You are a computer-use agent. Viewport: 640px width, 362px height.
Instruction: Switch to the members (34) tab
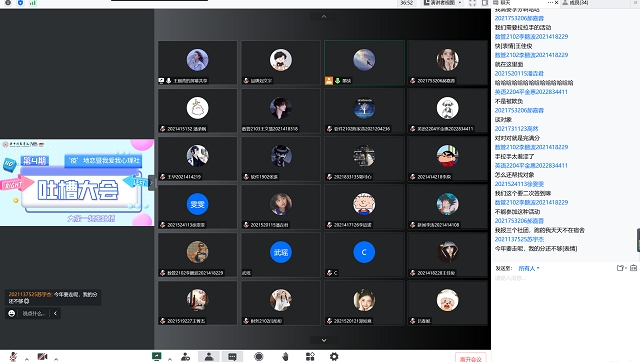point(576,2)
